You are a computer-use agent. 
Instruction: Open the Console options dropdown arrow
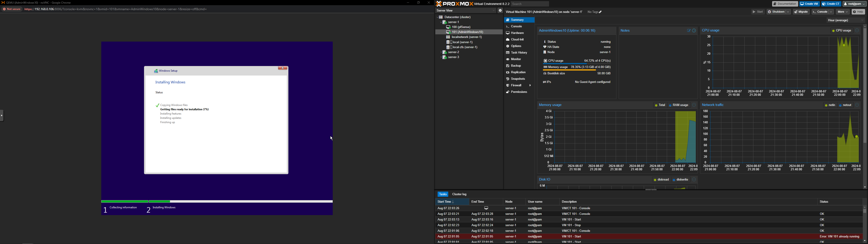point(831,12)
